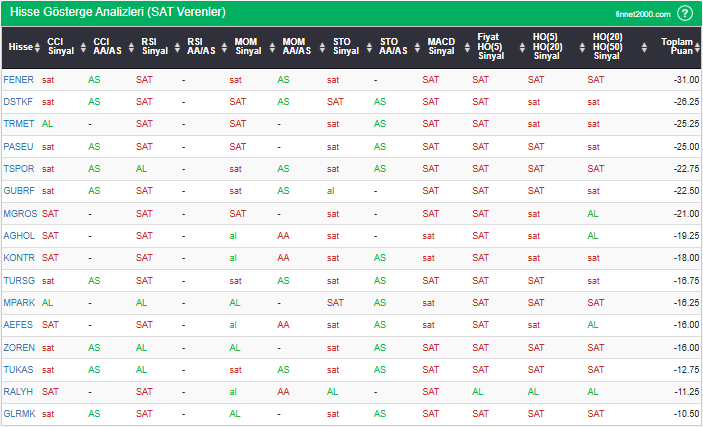The height and width of the screenshot is (427, 703).
Task: Click the RALYH score value -11.25
Action: coord(684,391)
